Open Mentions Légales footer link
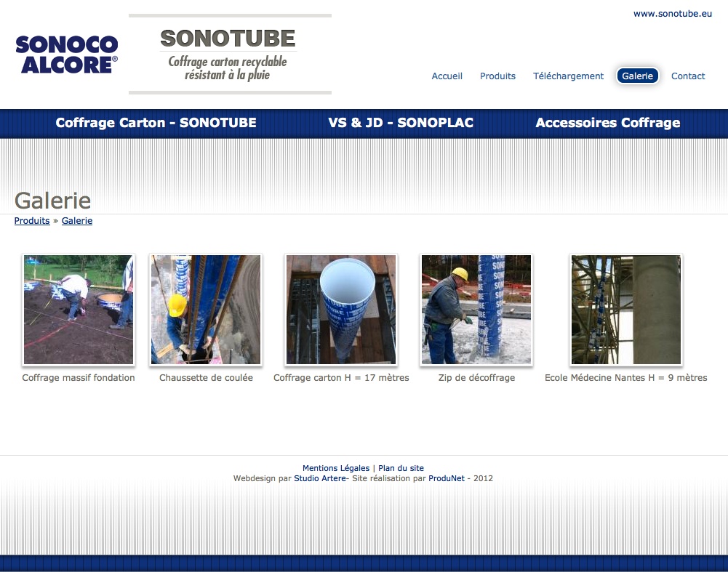 336,468
